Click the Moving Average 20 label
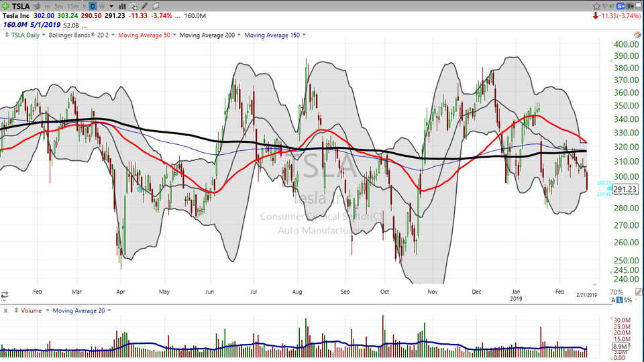 click(79, 310)
